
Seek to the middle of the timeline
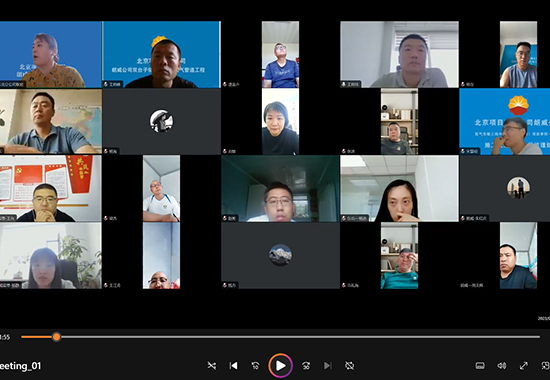pyautogui.click(x=281, y=337)
